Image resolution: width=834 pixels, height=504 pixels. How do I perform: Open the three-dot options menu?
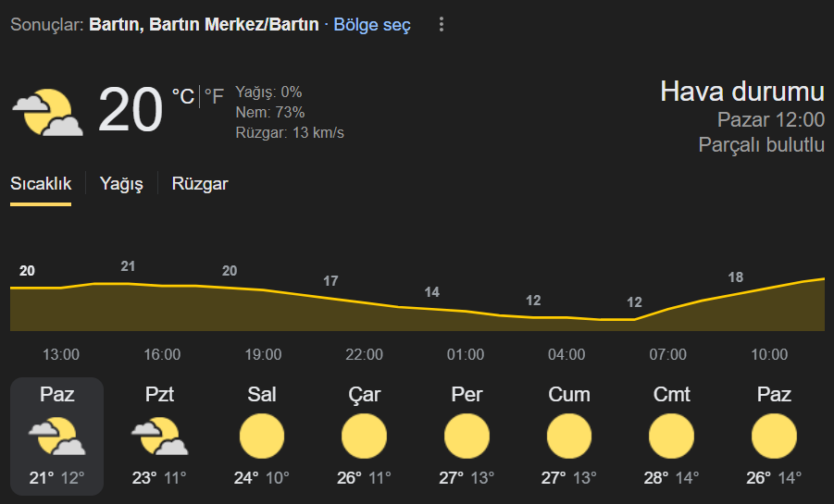[x=441, y=24]
